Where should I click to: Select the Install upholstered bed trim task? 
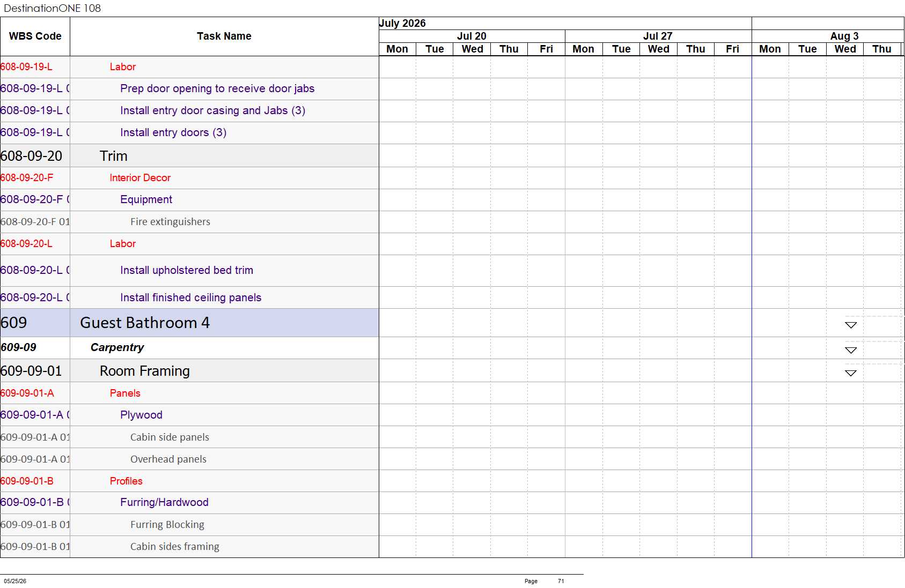(x=187, y=270)
